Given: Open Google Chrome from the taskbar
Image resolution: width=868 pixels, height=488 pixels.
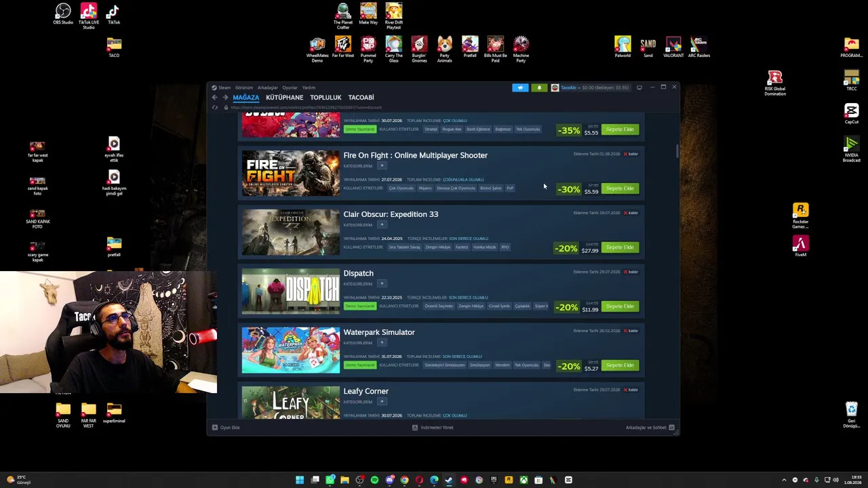Looking at the screenshot, I should tap(404, 480).
